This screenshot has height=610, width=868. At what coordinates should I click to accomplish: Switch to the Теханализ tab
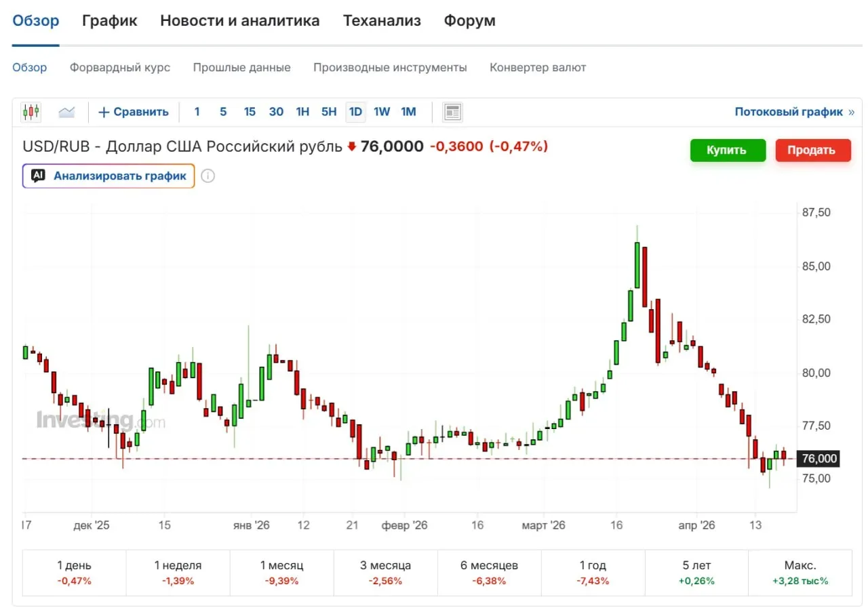coord(382,21)
